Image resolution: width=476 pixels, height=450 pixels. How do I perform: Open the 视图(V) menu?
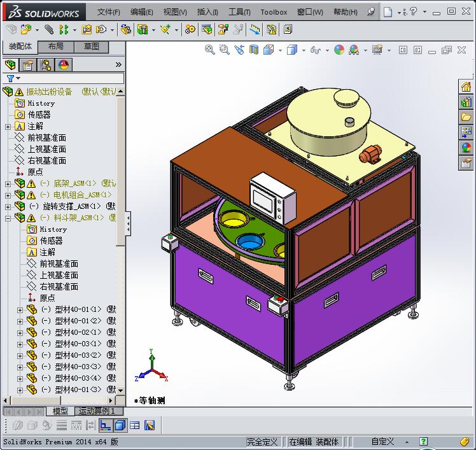[x=175, y=12]
